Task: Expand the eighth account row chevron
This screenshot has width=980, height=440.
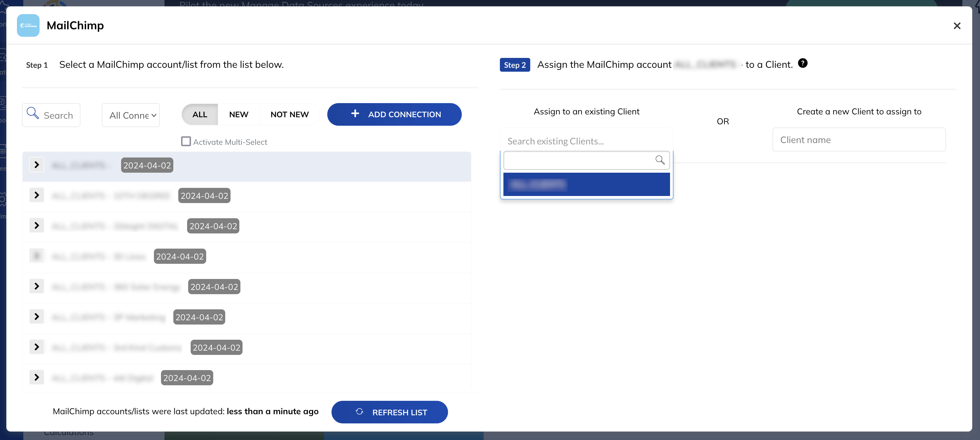Action: 37,377
